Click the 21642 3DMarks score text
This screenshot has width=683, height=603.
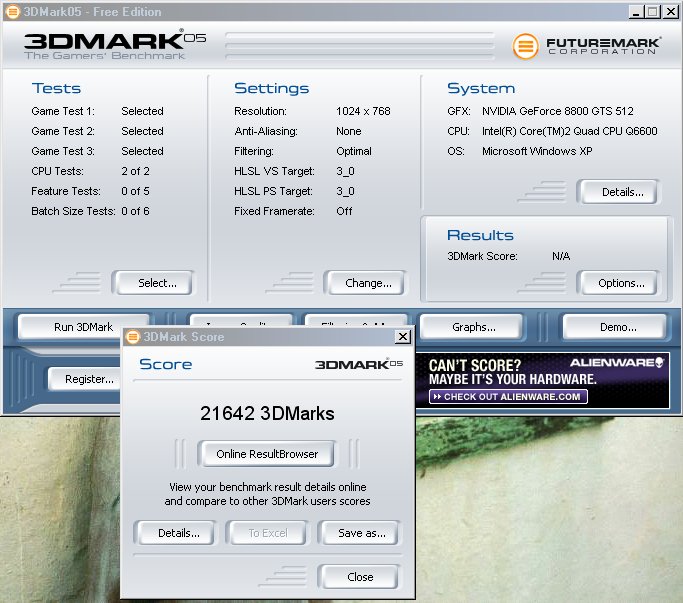point(267,413)
